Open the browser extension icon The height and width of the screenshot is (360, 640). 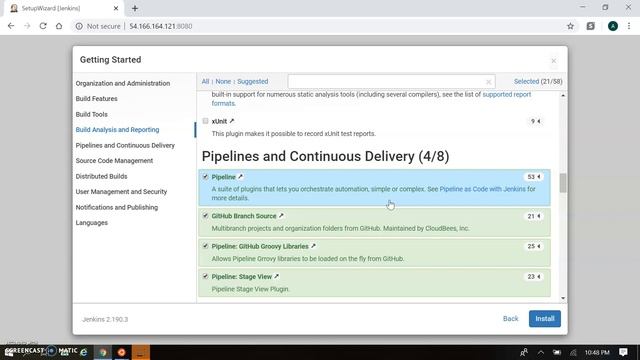pos(591,26)
